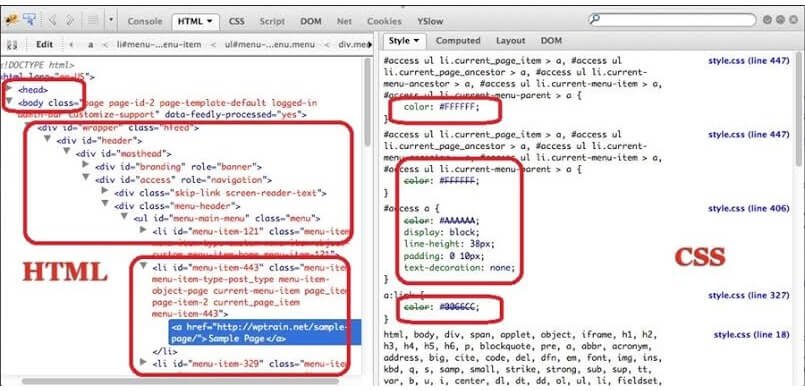Expand the skip-link screen-reader-text div

click(x=105, y=190)
